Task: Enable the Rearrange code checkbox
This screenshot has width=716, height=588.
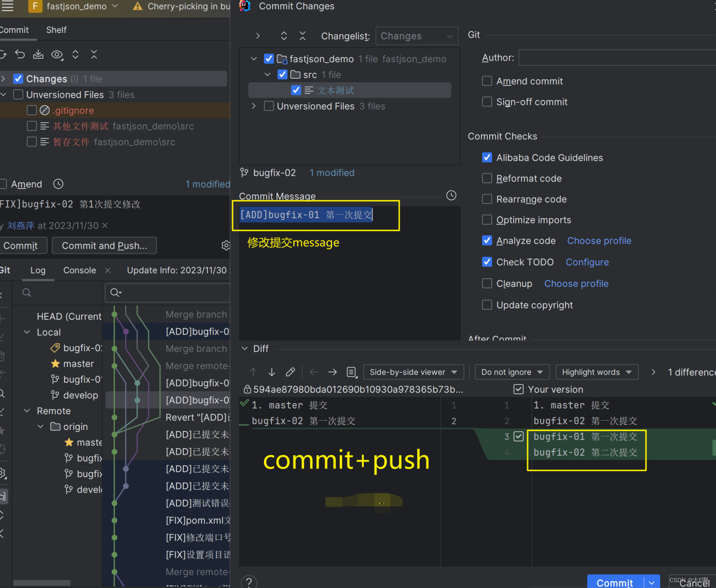Action: pos(487,199)
